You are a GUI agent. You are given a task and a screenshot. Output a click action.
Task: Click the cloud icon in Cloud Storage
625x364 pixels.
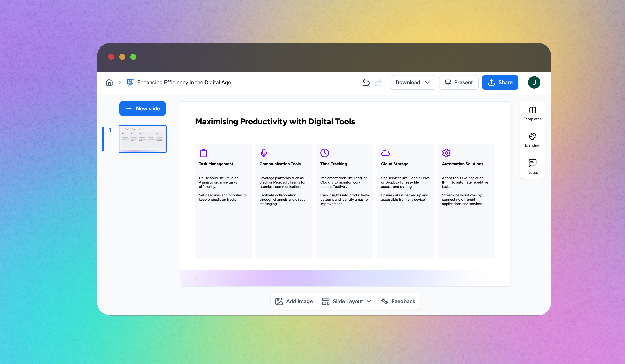tap(385, 153)
